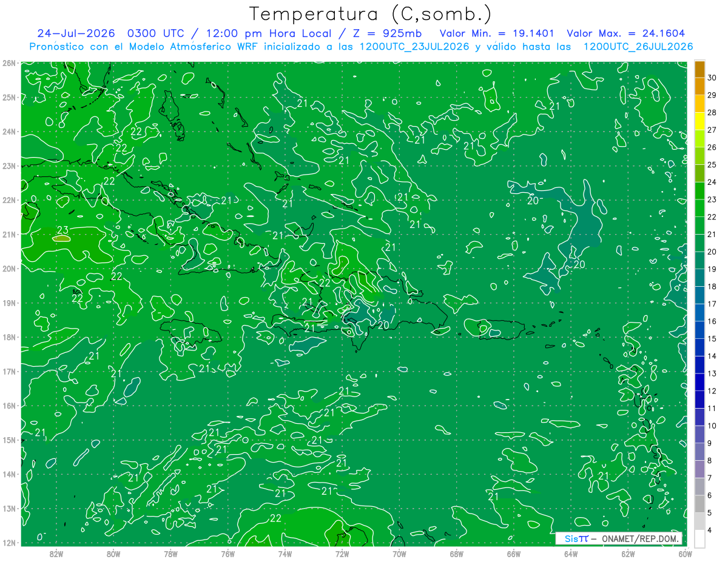
Task: Click the '20N' latitude axis label
Action: click(9, 269)
